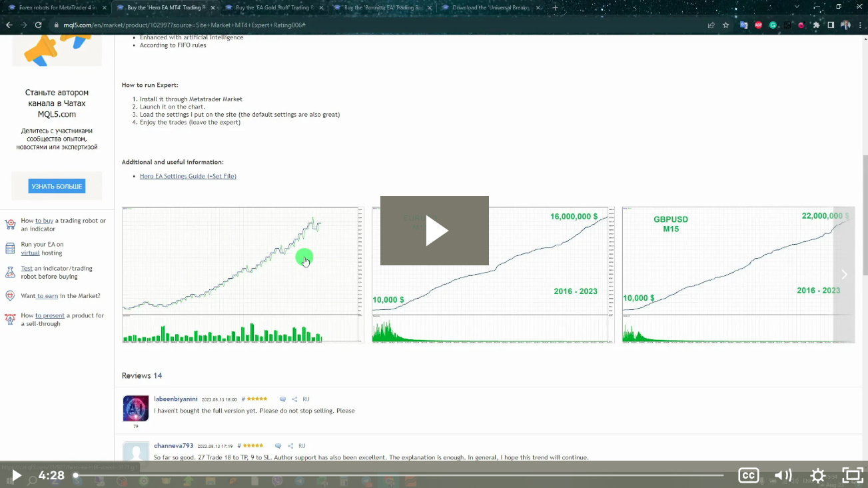Viewport: 868px width, 488px height.
Task: Click the УЗНАТЬ БОЛЬШЕ button
Action: (x=57, y=186)
